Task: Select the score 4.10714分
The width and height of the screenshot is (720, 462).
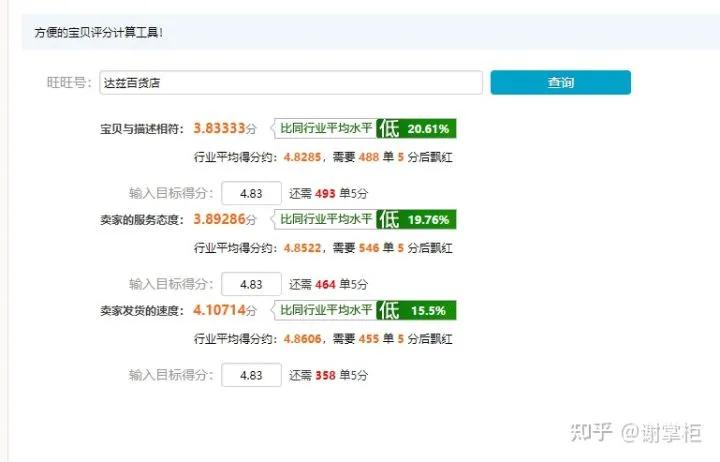Action: [225, 310]
